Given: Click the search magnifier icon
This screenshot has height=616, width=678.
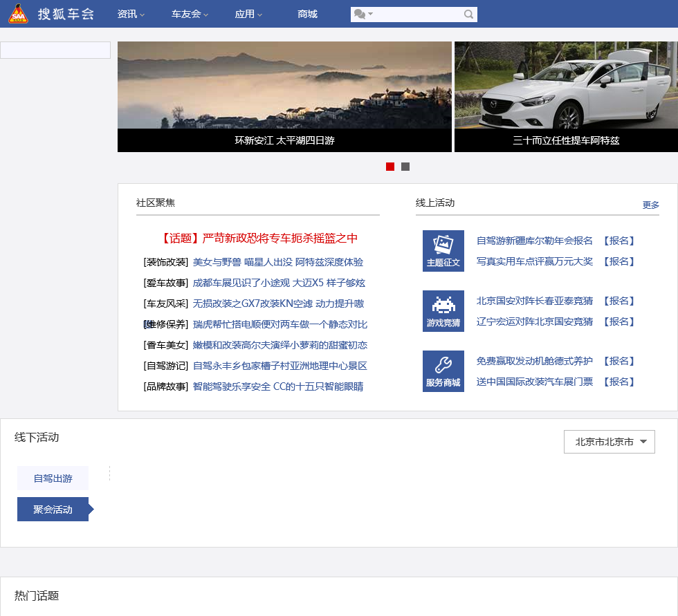Looking at the screenshot, I should [x=468, y=15].
